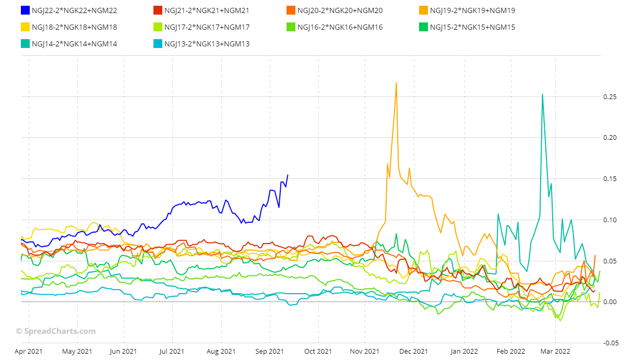
Task: Click the Sep 2021 x-axis label
Action: pos(269,352)
